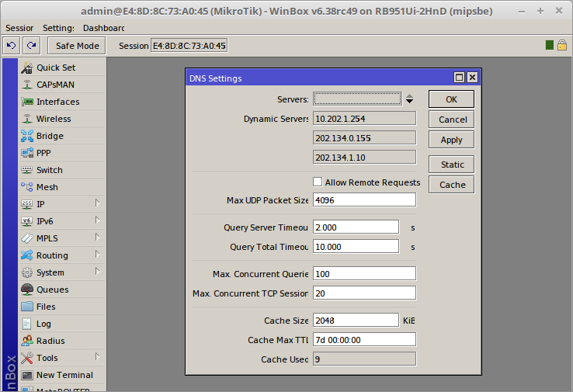The image size is (573, 392).
Task: Click Max Concurrent TCP Sessions field
Action: point(364,293)
